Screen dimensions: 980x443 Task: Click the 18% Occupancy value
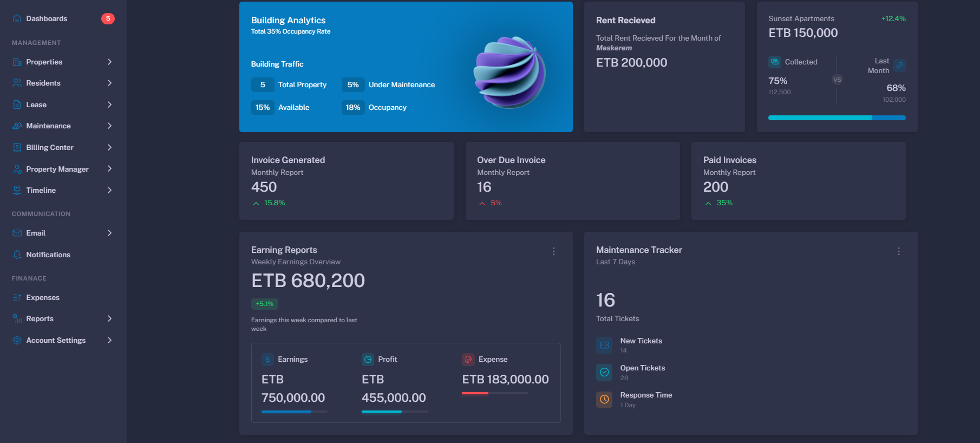[353, 107]
